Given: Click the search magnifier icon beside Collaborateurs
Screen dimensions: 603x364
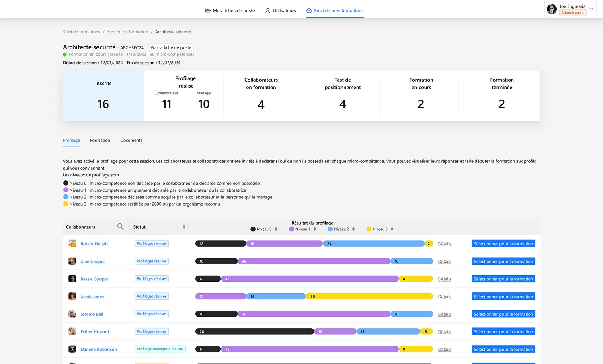Looking at the screenshot, I should tap(120, 227).
